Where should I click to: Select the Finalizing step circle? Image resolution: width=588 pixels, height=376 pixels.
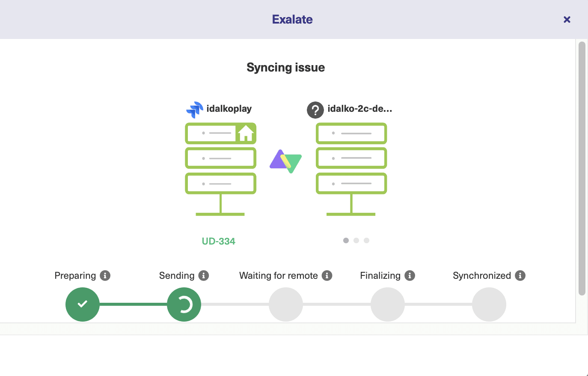(387, 304)
